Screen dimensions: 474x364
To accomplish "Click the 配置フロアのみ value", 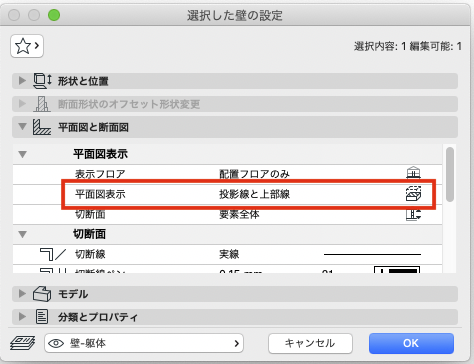I will pyautogui.click(x=254, y=174).
